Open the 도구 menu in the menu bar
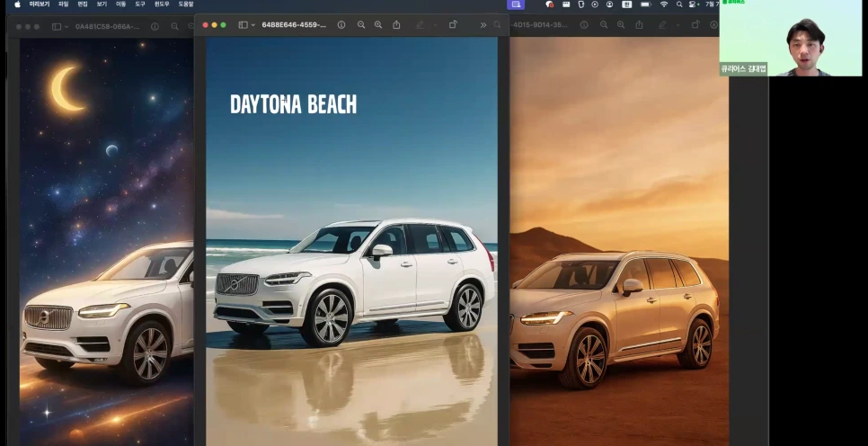This screenshot has height=446, width=868. pyautogui.click(x=139, y=4)
